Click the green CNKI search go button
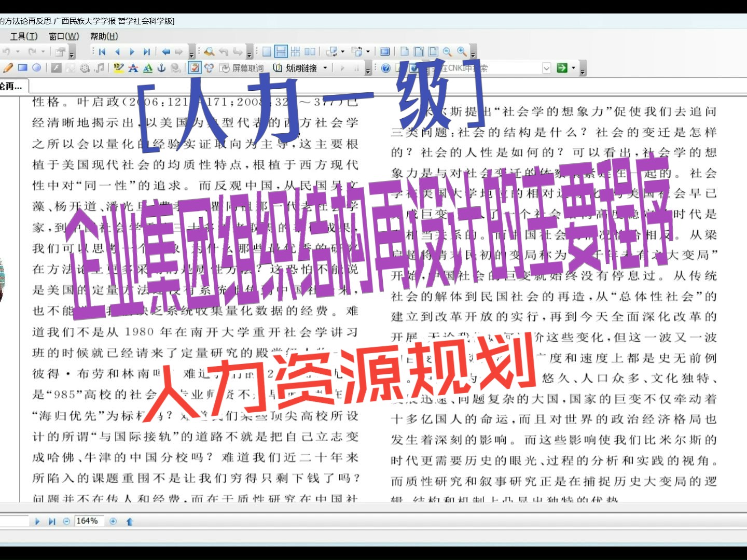 tap(562, 68)
